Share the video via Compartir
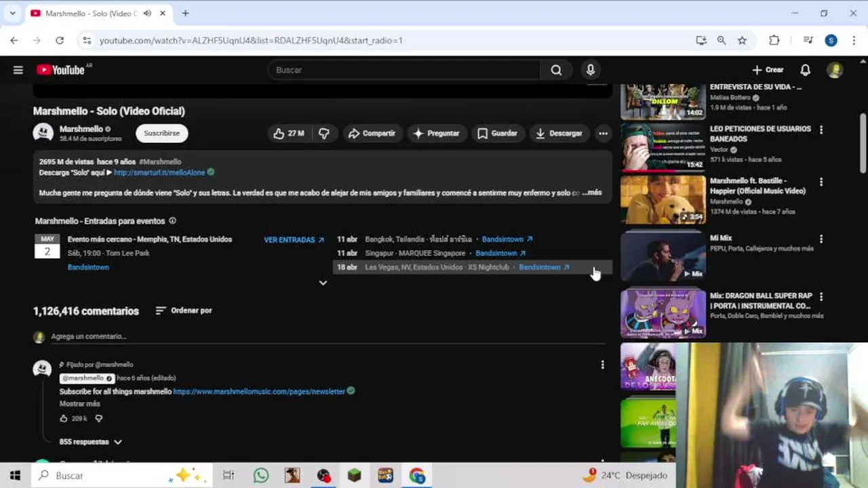This screenshot has height=488, width=868. point(372,134)
